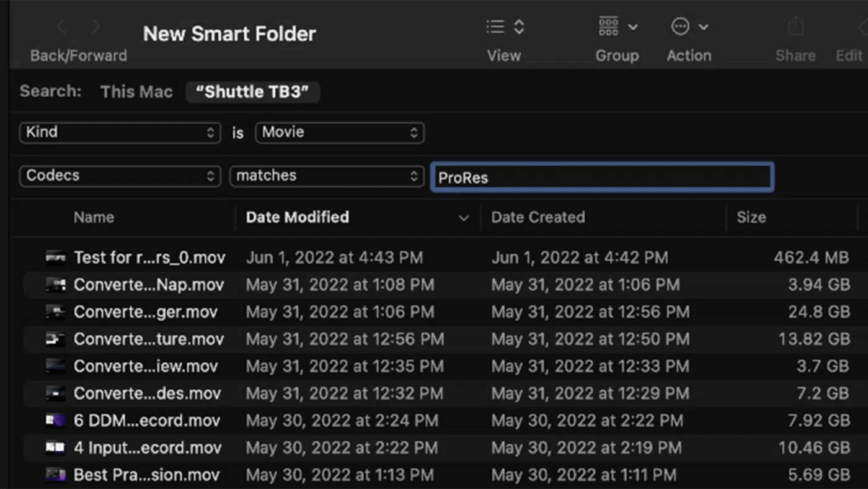Screen dimensions: 868x489
Task: Sort files by the Size column
Action: click(x=751, y=217)
